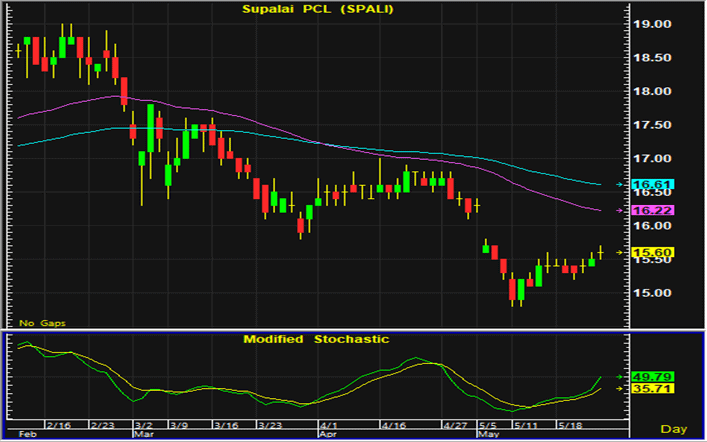Click the 5/18 date marker

click(x=570, y=425)
